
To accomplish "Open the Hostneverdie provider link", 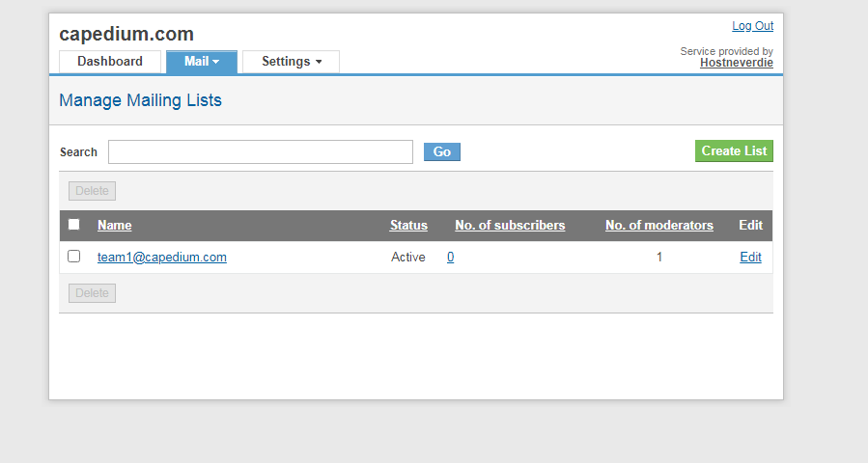I will (x=736, y=63).
